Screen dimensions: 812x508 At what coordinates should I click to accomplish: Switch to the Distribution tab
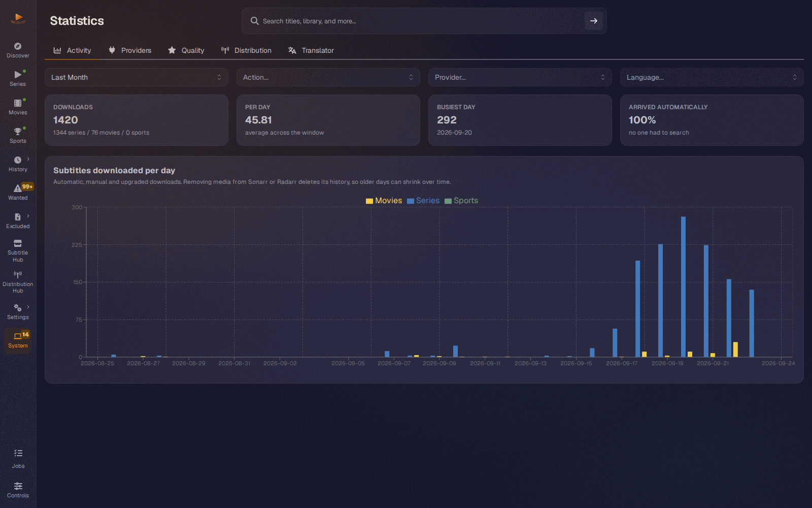246,50
